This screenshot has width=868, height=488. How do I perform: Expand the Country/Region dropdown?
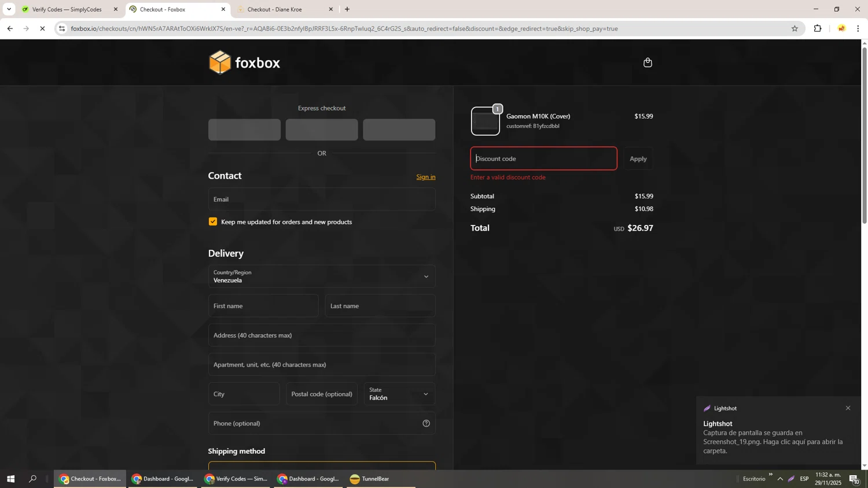pyautogui.click(x=322, y=276)
